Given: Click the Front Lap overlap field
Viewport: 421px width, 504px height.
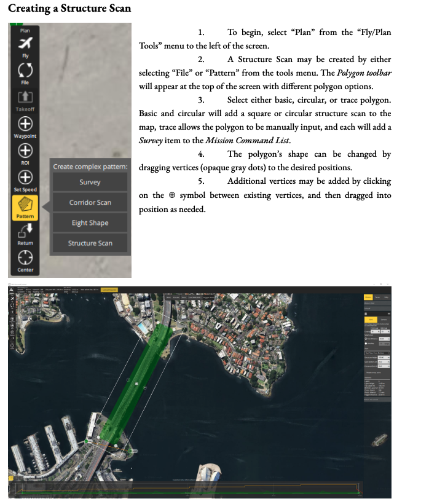Looking at the screenshot, I should 375,331.
